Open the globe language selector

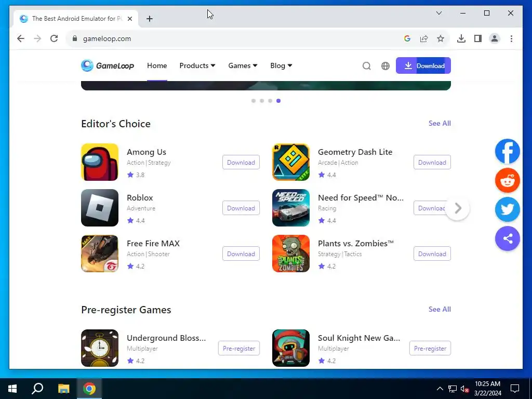click(385, 66)
